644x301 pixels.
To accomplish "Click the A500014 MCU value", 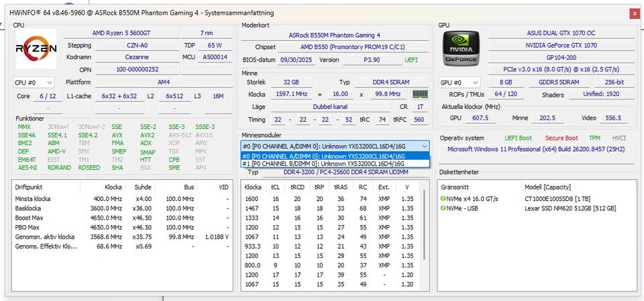I will pos(215,57).
